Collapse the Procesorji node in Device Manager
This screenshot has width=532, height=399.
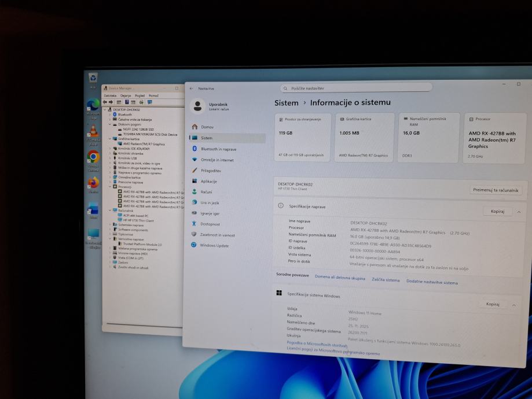coord(110,187)
